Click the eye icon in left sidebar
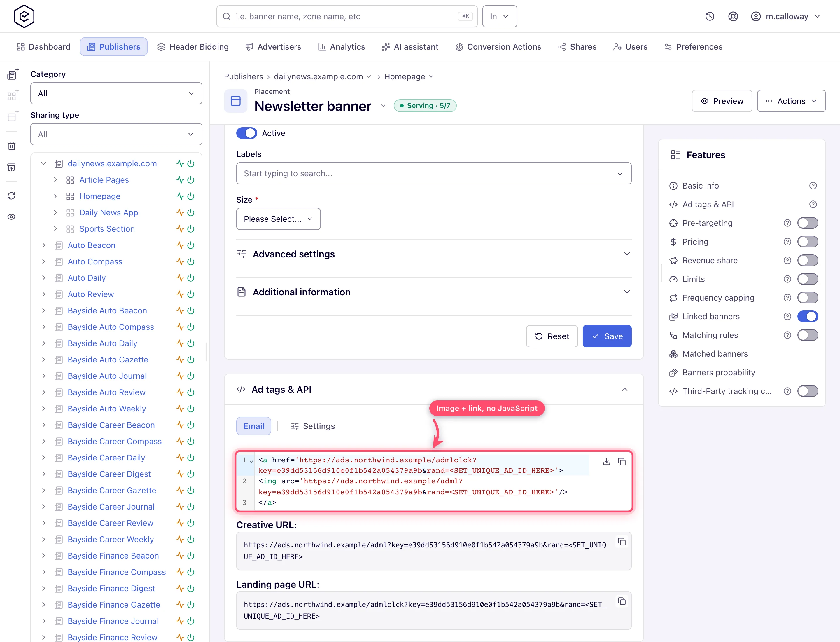840x642 pixels. (11, 217)
